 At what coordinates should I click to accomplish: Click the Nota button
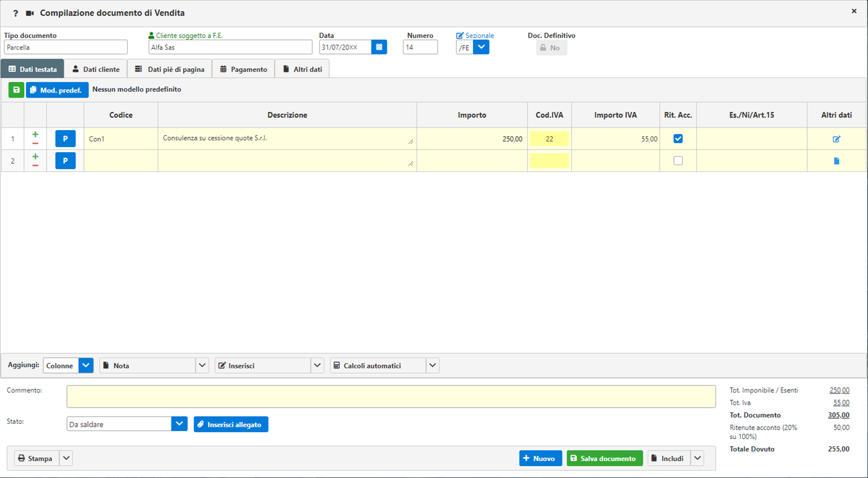pyautogui.click(x=148, y=366)
